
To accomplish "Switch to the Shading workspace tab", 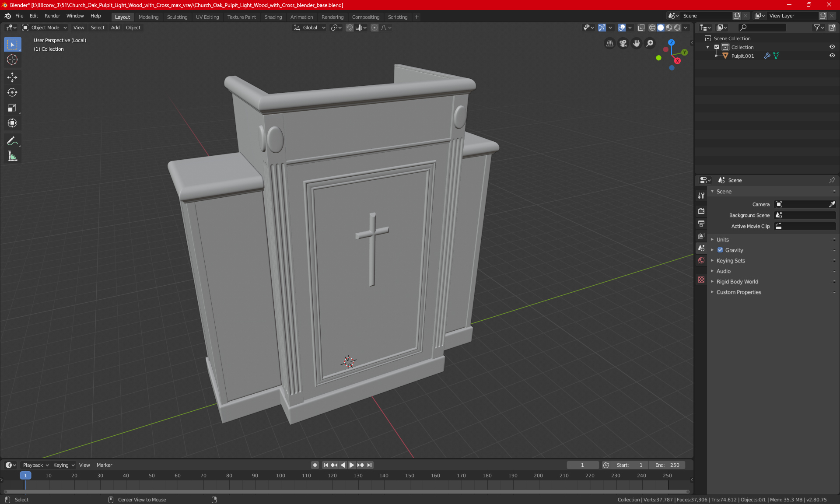I will (273, 17).
